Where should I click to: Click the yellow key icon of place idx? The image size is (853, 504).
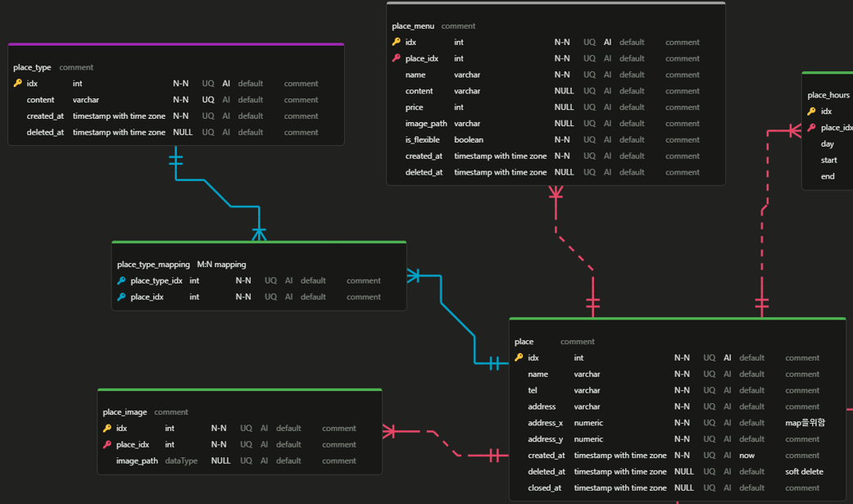pyautogui.click(x=519, y=357)
